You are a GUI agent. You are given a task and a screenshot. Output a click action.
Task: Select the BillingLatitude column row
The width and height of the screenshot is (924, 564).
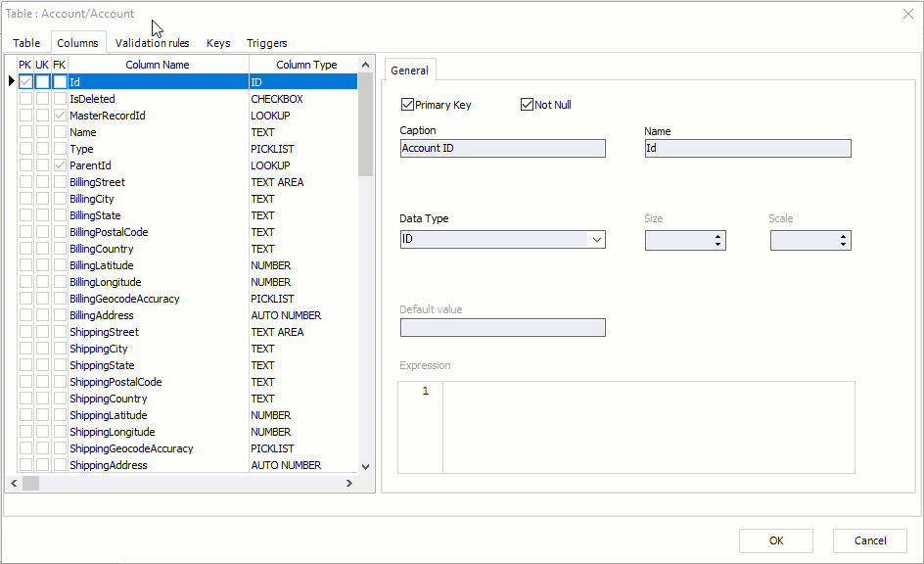(187, 265)
